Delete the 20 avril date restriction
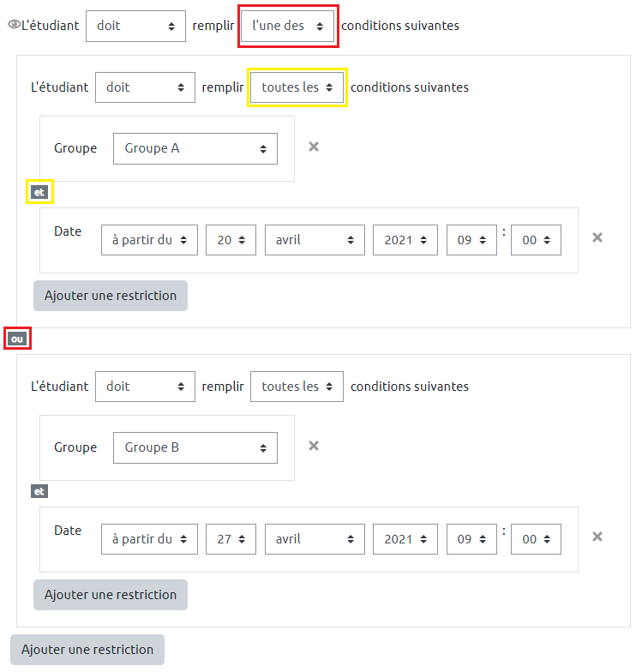This screenshot has width=636, height=672. (x=597, y=237)
